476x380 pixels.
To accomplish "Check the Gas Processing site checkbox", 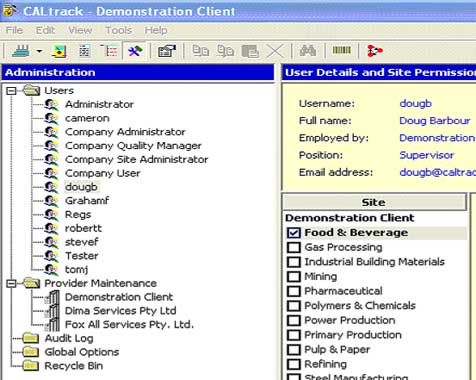I will click(x=294, y=247).
